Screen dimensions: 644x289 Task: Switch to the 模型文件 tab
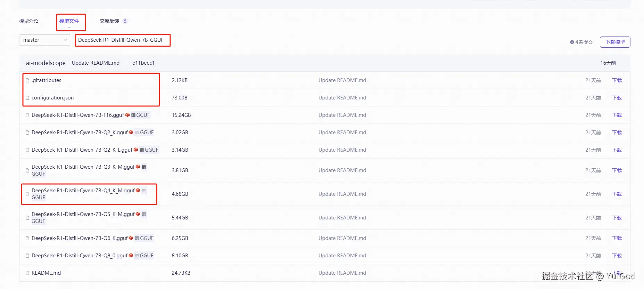click(69, 21)
